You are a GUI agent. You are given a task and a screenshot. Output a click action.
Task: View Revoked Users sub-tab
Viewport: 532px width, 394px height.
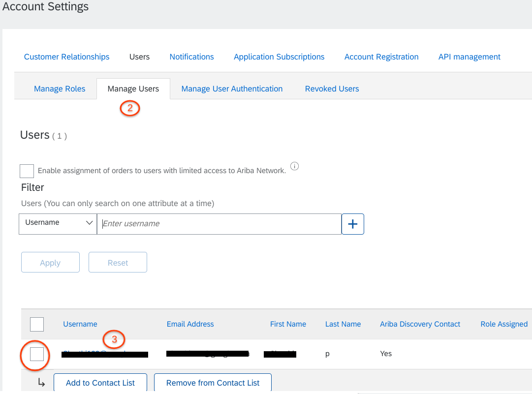pyautogui.click(x=332, y=89)
